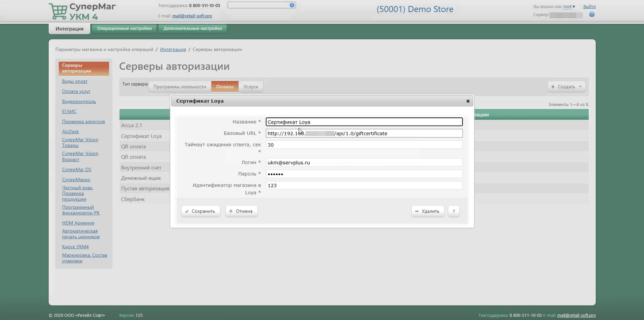
Task: Click the Удалить button
Action: 428,211
